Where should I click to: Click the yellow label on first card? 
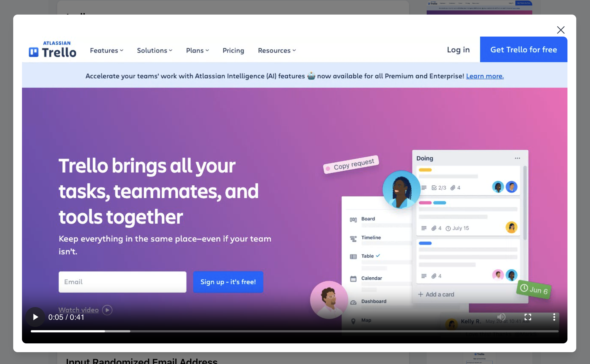coord(425,170)
